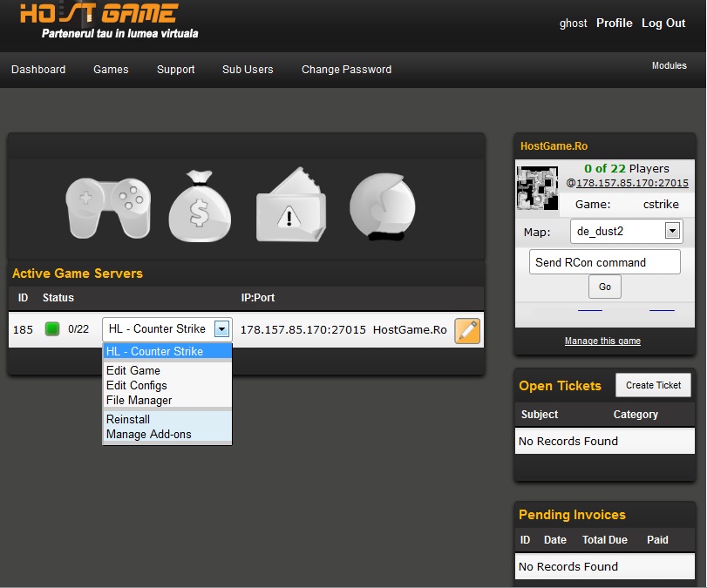Open the warning ticket support icon
The width and height of the screenshot is (707, 588).
(x=291, y=205)
